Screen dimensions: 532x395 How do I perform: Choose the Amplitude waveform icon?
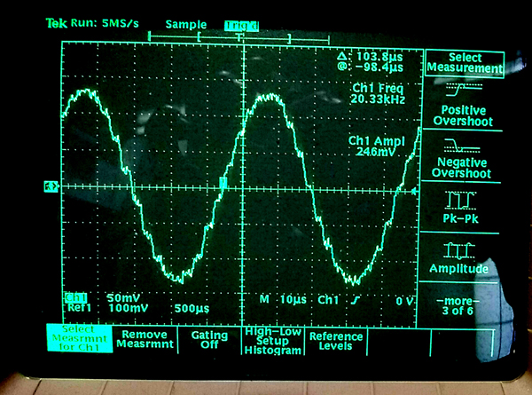tap(458, 250)
